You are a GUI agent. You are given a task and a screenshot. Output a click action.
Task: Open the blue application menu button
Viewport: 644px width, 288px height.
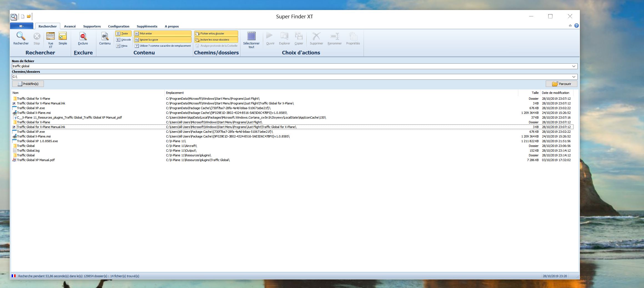point(22,26)
